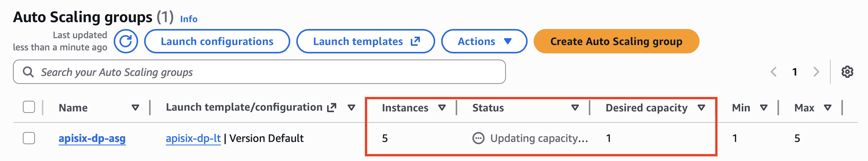
Task: Sort by the Name column arrow
Action: (135, 108)
